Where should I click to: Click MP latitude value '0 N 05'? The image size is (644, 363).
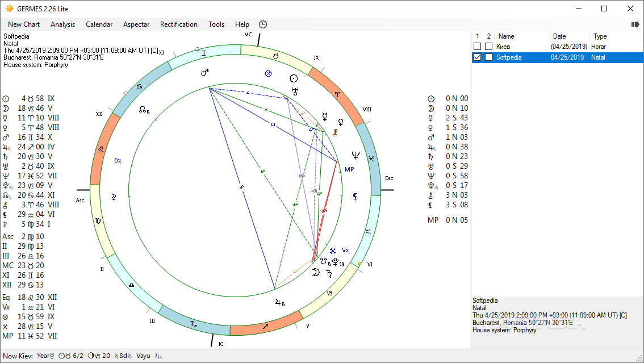point(457,220)
